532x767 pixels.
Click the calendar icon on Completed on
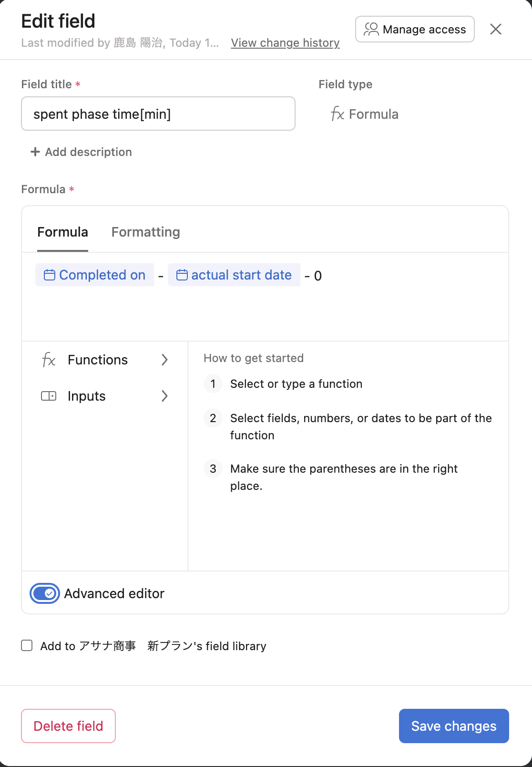click(49, 275)
